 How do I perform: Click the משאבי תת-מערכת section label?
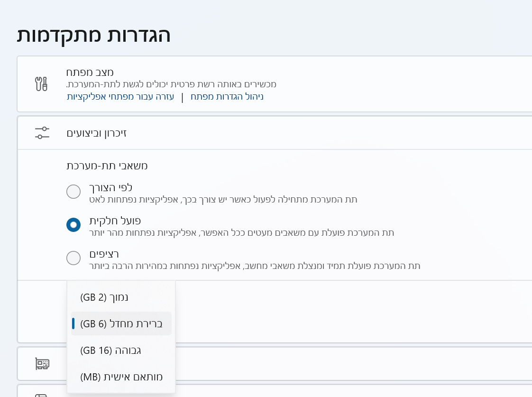[x=107, y=166]
